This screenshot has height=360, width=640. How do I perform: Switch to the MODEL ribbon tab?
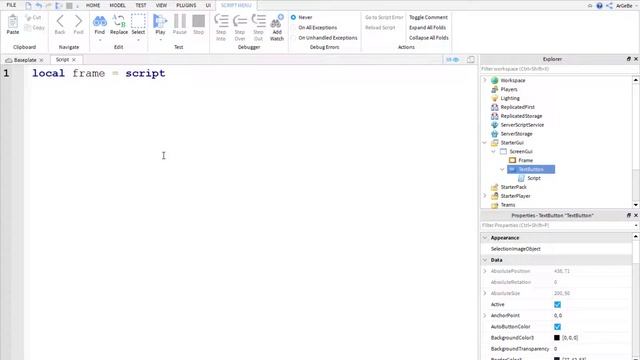118,5
